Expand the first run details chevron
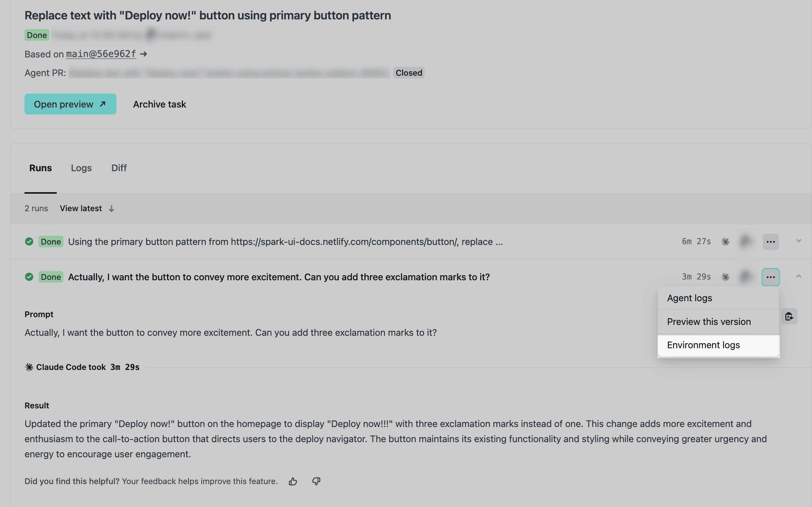 tap(798, 241)
